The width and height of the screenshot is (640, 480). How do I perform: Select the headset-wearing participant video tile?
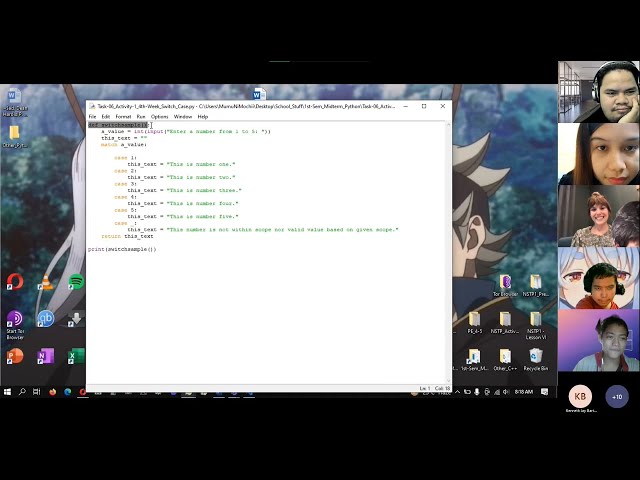(598, 92)
